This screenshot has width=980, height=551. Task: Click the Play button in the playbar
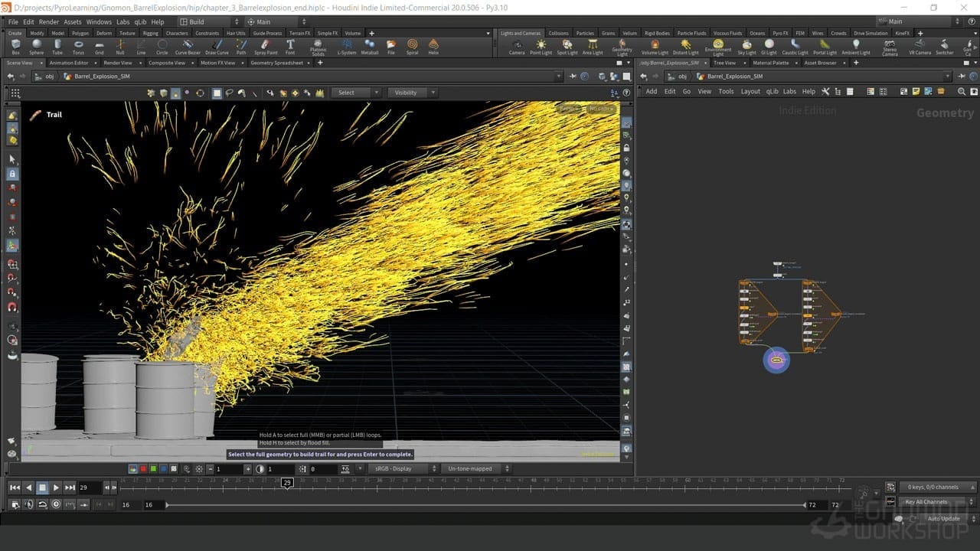pyautogui.click(x=57, y=487)
